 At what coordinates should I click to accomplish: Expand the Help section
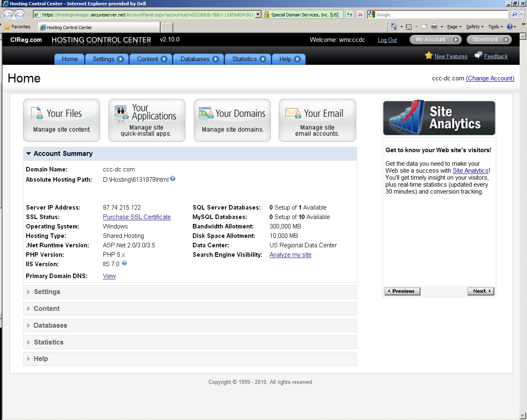tap(190, 359)
